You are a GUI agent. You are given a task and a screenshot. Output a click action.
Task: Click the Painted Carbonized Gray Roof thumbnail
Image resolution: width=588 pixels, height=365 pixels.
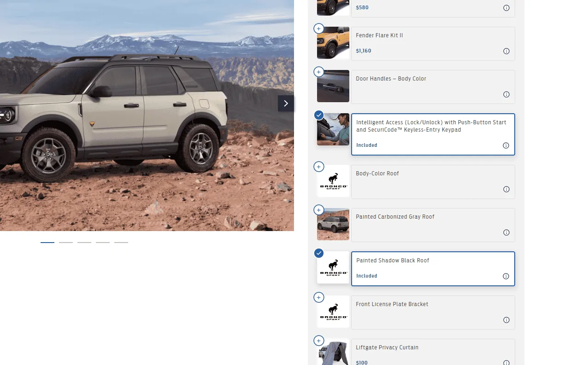[333, 224]
